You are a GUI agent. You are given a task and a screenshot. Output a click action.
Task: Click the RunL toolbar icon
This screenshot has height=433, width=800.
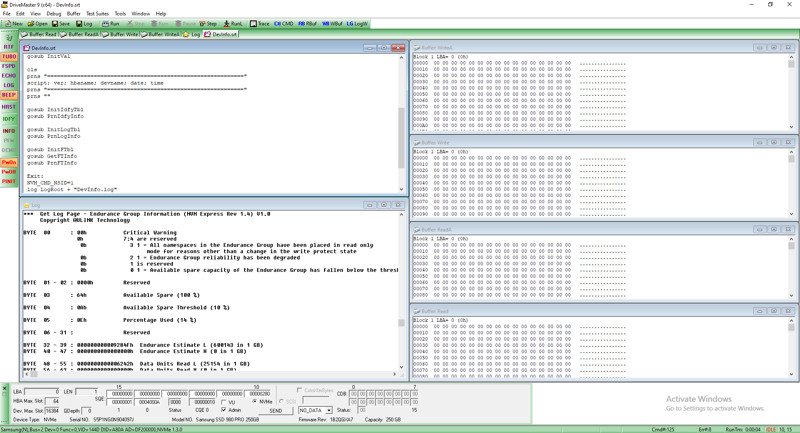click(x=233, y=23)
